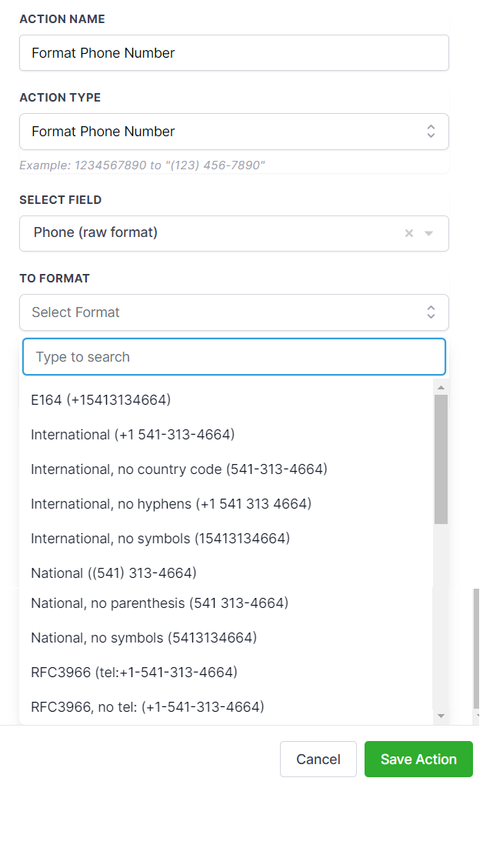The height and width of the screenshot is (868, 483).
Task: Save the action with Save Action
Action: (x=419, y=759)
